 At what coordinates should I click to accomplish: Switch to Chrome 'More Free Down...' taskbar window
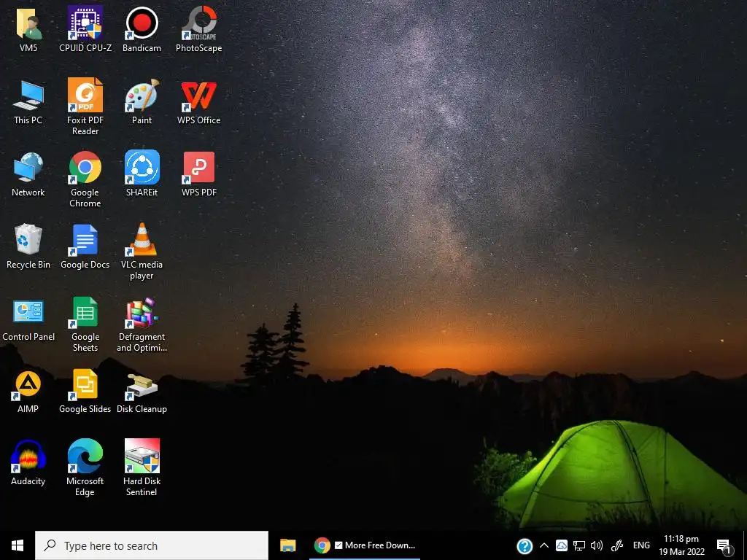(x=365, y=545)
